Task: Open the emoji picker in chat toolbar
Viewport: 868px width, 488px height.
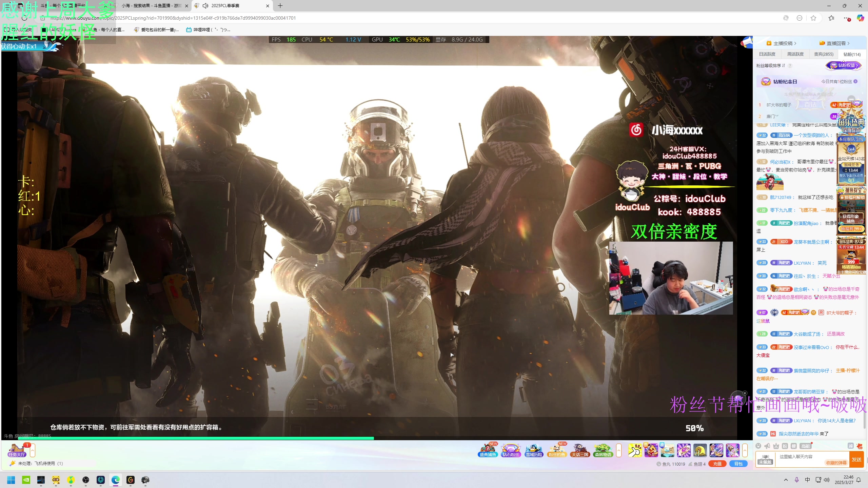Action: (x=759, y=446)
